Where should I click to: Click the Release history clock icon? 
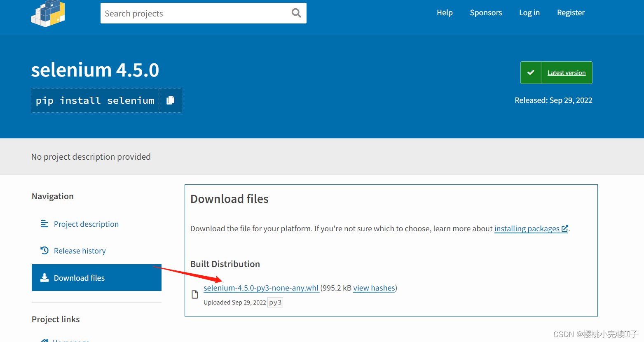pyautogui.click(x=44, y=250)
